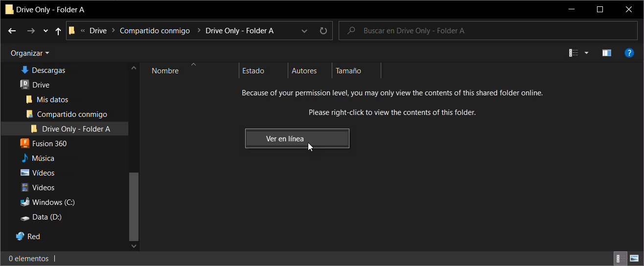Switch to details view in status bar

(619, 258)
